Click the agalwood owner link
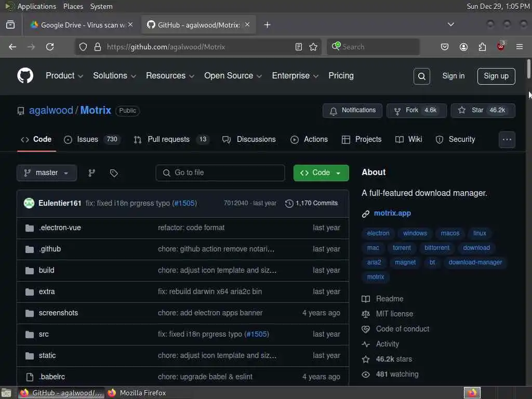The width and height of the screenshot is (532, 399). (51, 110)
